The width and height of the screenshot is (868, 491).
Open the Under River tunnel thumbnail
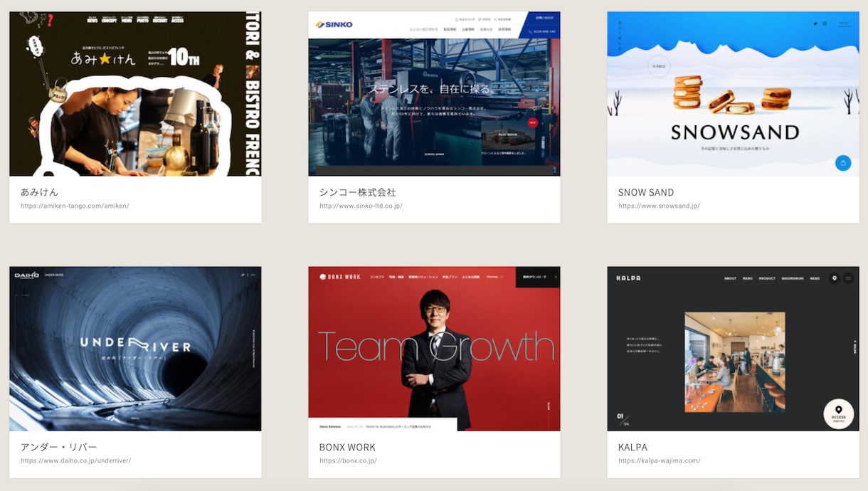[135, 349]
